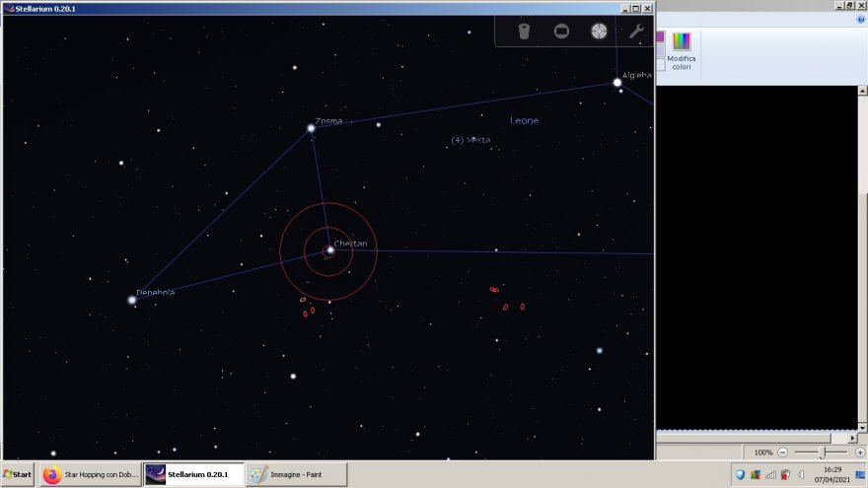868x488 pixels.
Task: Select the empty white color swatch in Paint
Action: click(661, 65)
